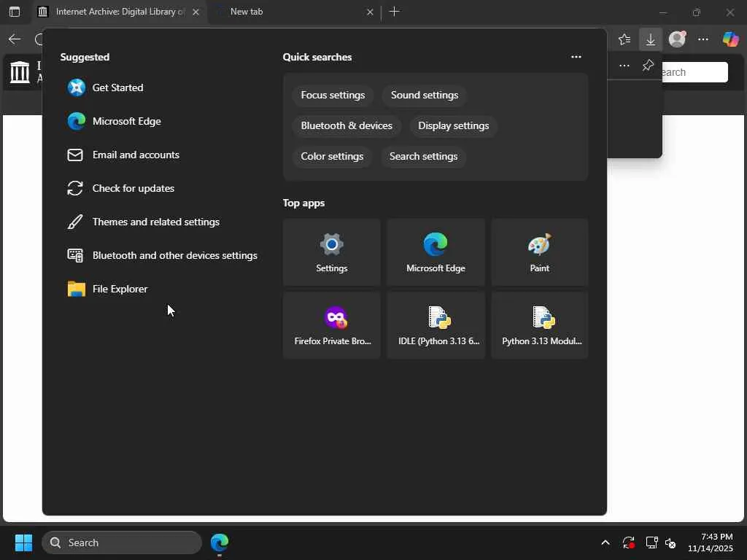Screen dimensions: 747x560
Task: Switch to Internet Archive tab
Action: (x=120, y=12)
